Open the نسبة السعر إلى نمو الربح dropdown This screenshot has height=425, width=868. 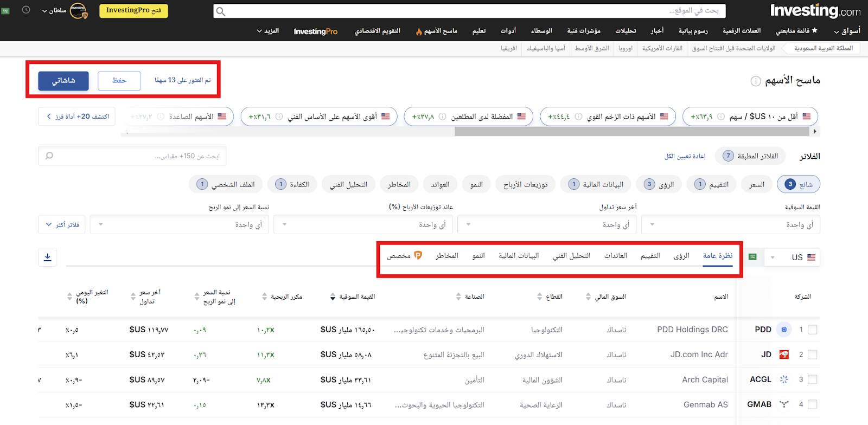tap(179, 224)
